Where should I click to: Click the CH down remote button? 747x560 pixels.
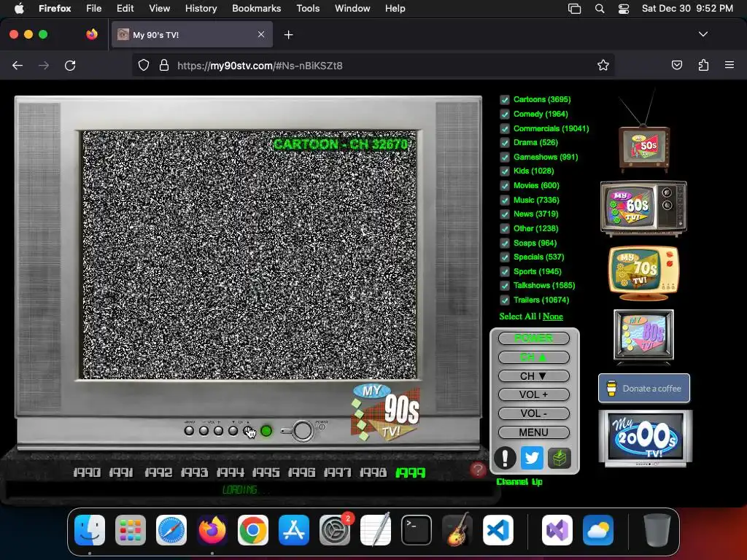point(533,376)
